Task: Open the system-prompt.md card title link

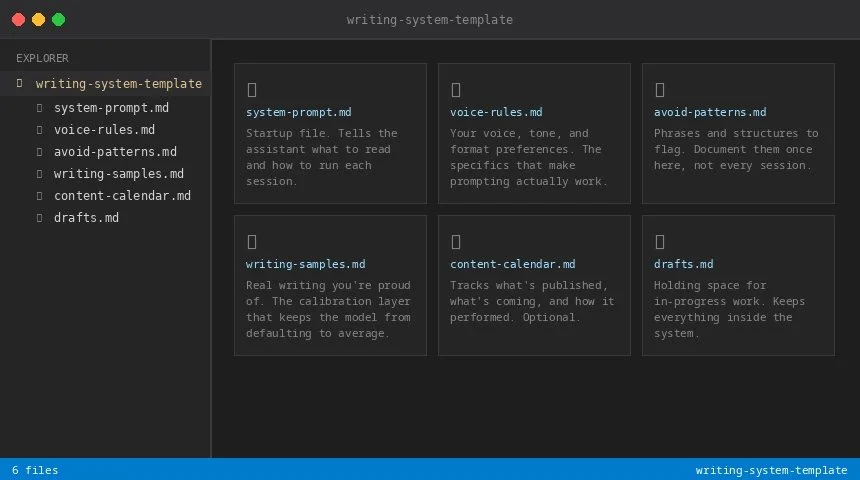Action: [298, 112]
